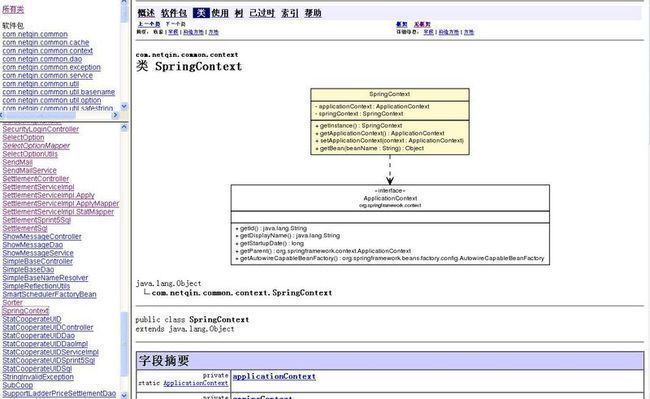Open the SpringContext class in list
650x399 pixels.
click(26, 311)
